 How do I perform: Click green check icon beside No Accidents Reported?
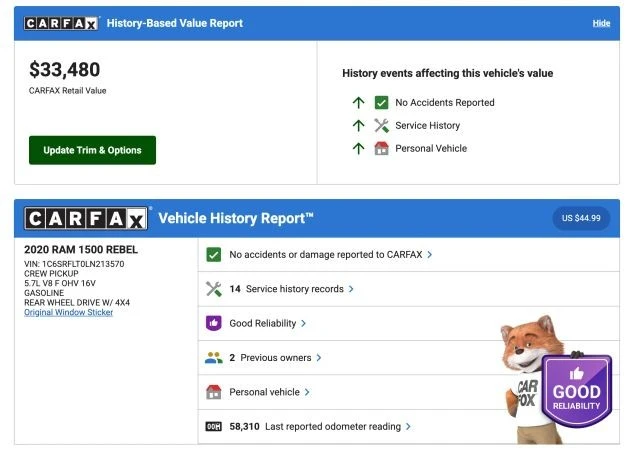click(x=381, y=102)
